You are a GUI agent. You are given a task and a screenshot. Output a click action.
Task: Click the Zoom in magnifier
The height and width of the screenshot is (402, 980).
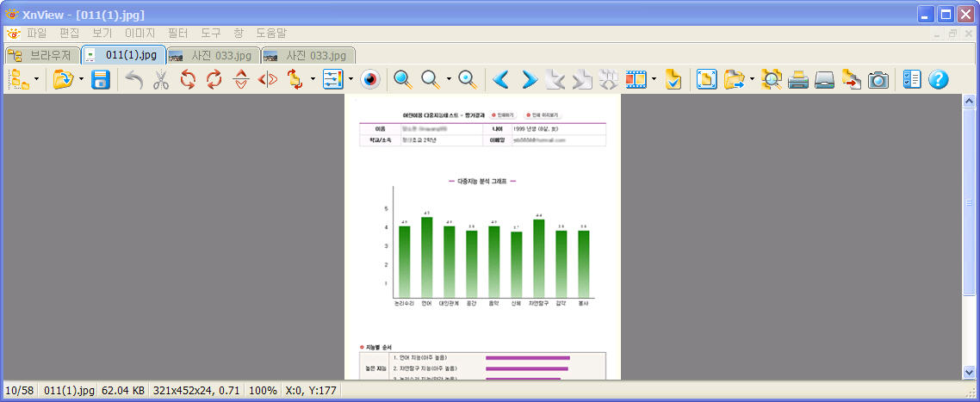tap(402, 80)
